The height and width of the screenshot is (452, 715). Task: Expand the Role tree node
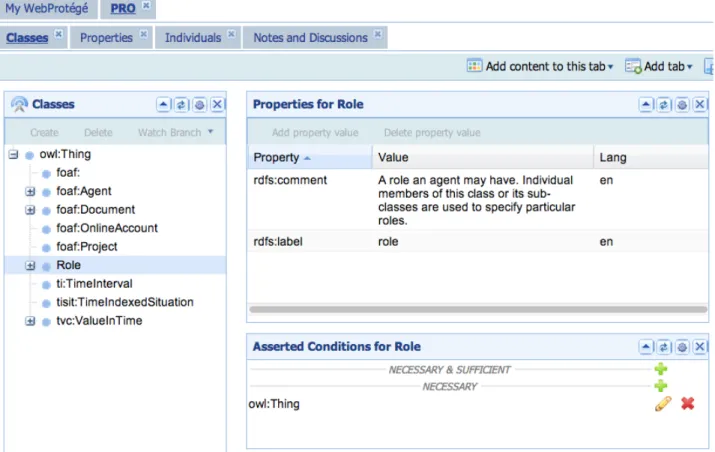pyautogui.click(x=30, y=265)
